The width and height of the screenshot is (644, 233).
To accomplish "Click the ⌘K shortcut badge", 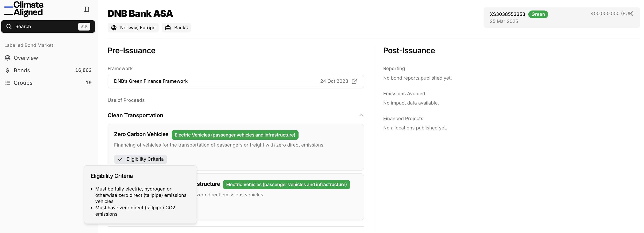I will coord(84,26).
